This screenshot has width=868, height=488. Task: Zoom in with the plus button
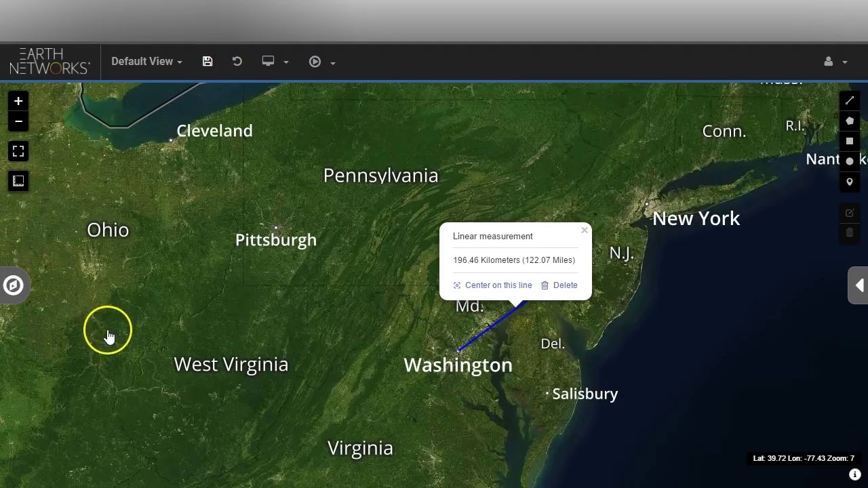click(x=18, y=101)
